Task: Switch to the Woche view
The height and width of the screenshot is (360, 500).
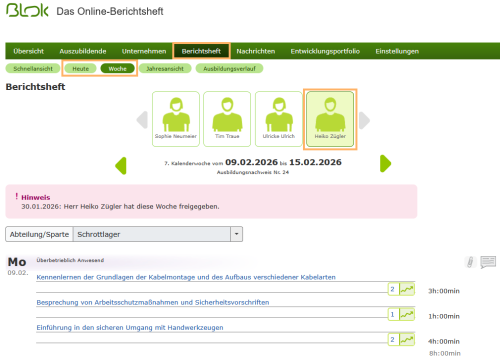Action: (117, 68)
